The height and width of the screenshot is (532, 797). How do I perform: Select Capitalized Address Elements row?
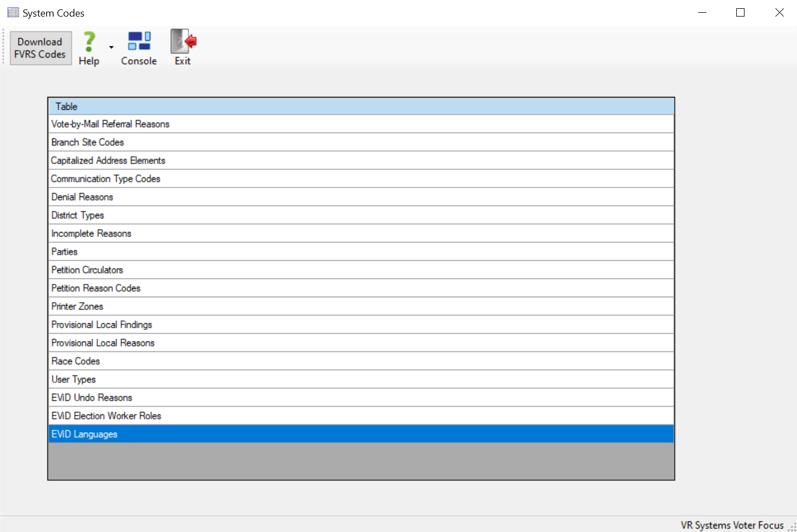point(108,161)
